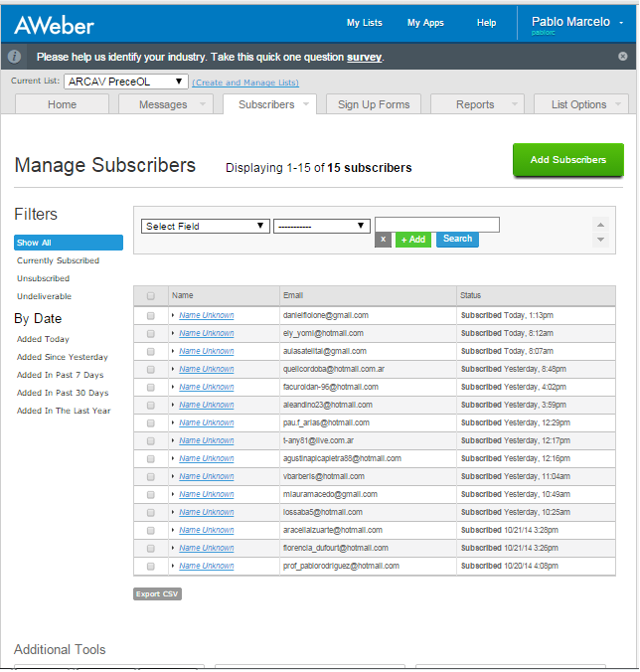Sort by the Name column header
Viewport: 640px width, 672px height.
pyautogui.click(x=183, y=295)
